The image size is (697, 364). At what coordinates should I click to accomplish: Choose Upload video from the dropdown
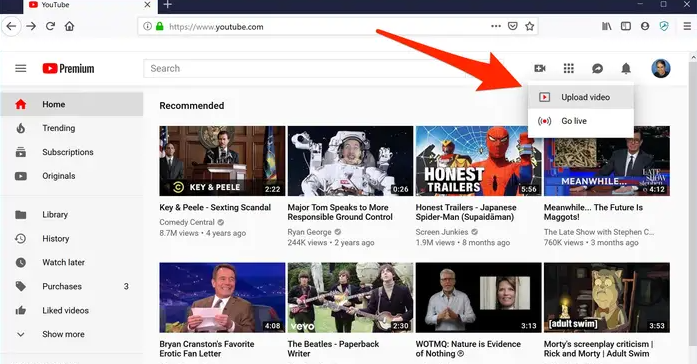[x=581, y=97]
